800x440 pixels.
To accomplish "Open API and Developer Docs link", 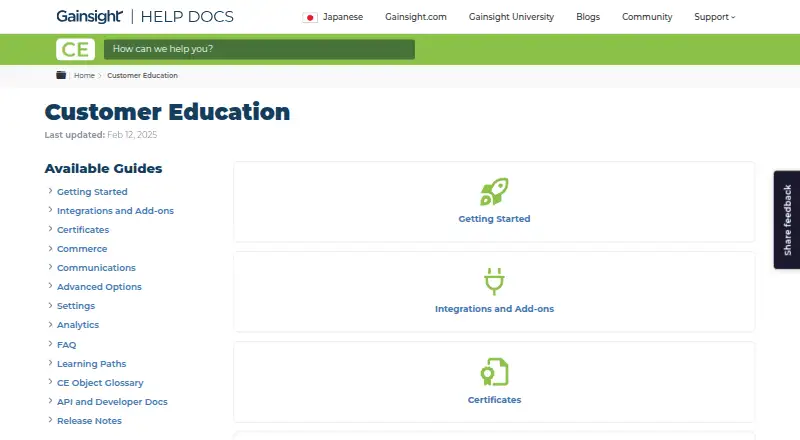I will (x=112, y=402).
